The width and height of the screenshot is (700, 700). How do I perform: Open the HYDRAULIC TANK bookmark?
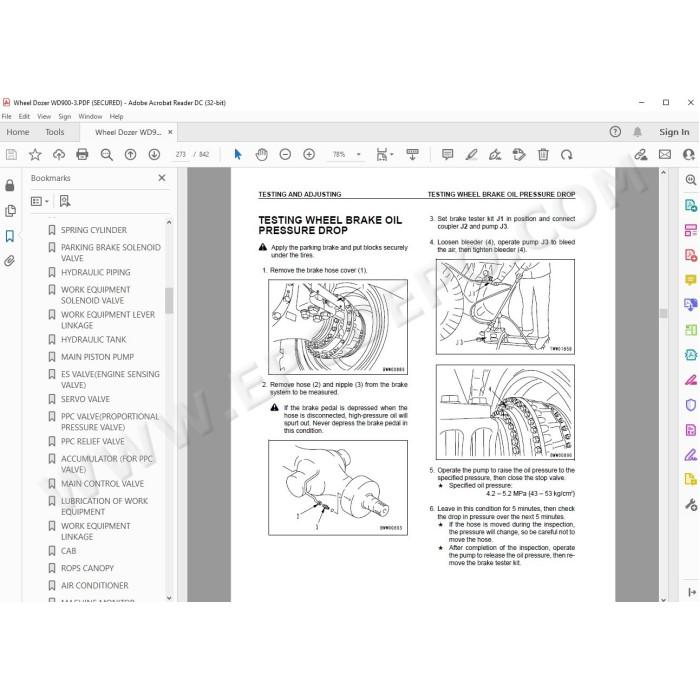93,340
